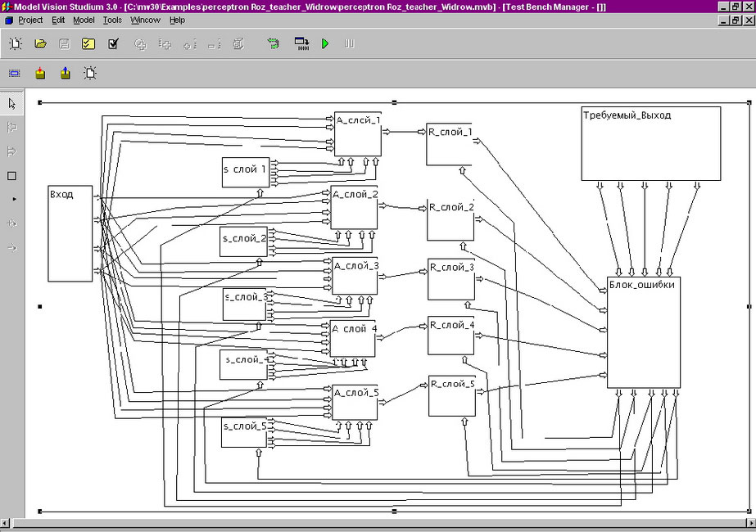Select the arrow pointer tool
The width and height of the screenshot is (756, 532).
point(11,104)
